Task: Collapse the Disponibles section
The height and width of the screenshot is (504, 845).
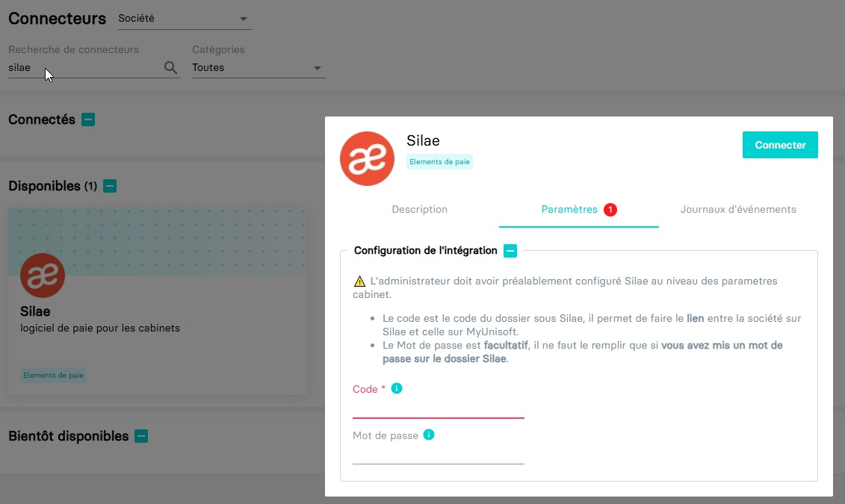Action: tap(110, 187)
